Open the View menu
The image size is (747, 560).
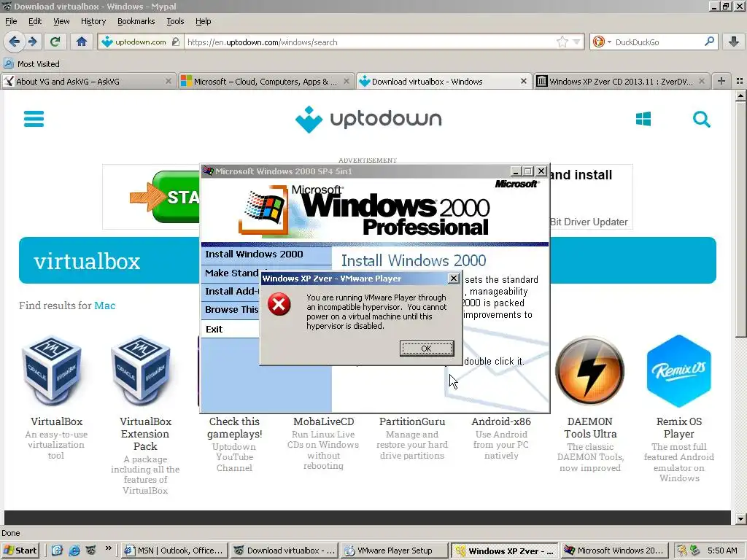(61, 21)
